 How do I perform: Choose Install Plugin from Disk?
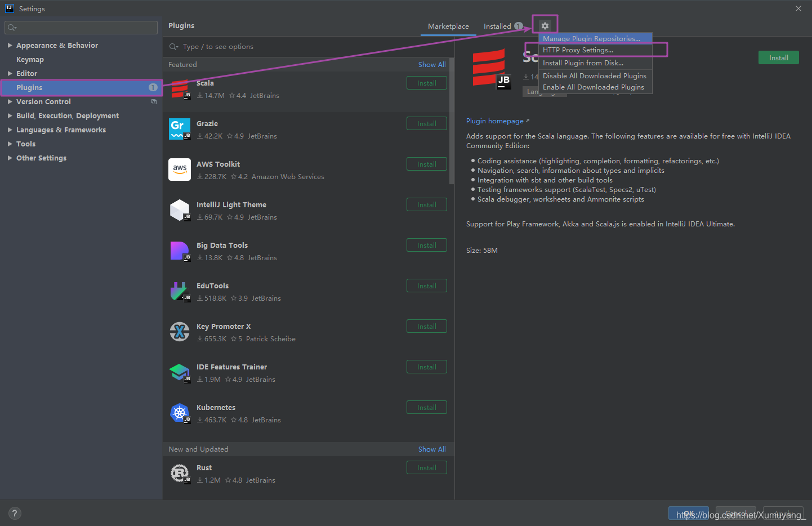595,63
